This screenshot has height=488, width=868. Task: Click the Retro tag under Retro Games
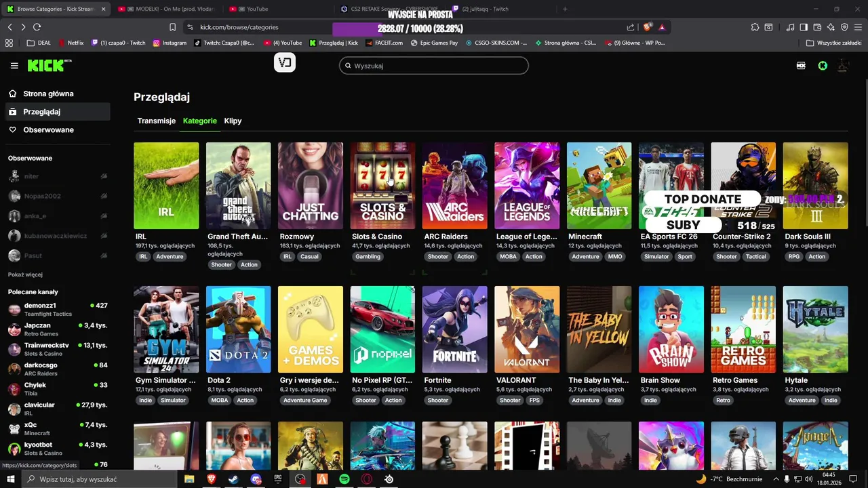724,401
